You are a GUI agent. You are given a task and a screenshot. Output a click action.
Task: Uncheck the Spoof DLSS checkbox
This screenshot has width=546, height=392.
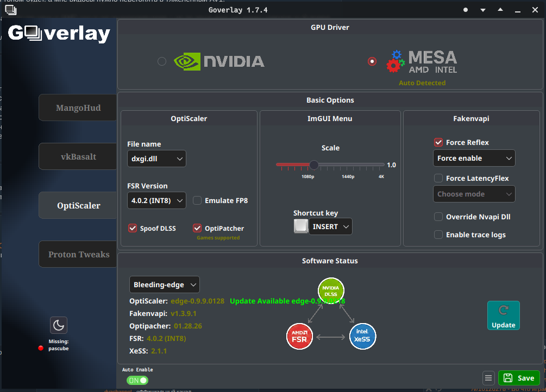pyautogui.click(x=133, y=228)
